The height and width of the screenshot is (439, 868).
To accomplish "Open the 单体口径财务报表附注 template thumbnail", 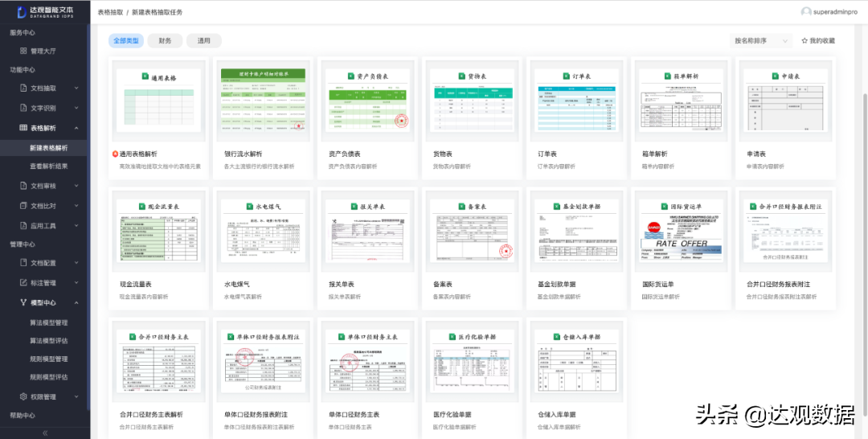I will (x=264, y=362).
